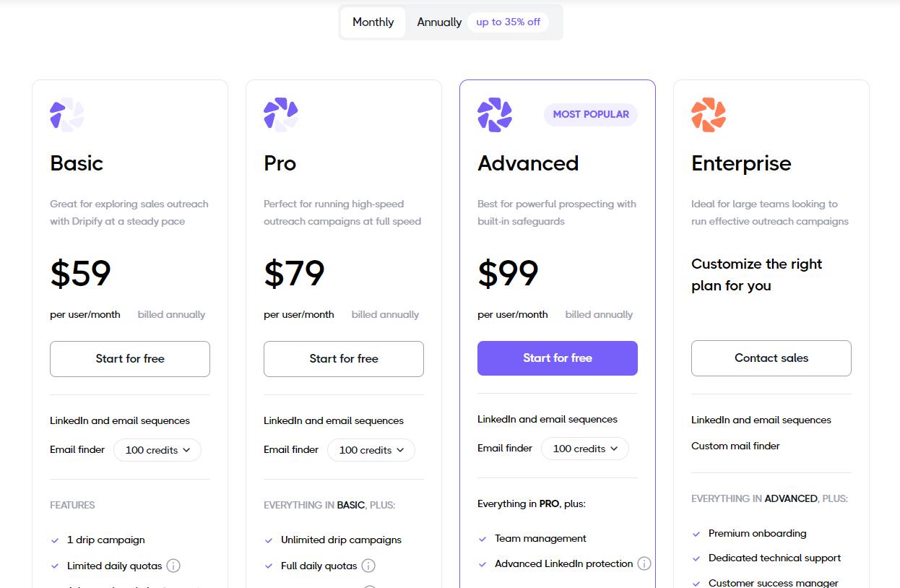Click the up to 35% off badge
Image resolution: width=900 pixels, height=588 pixels.
coord(508,22)
